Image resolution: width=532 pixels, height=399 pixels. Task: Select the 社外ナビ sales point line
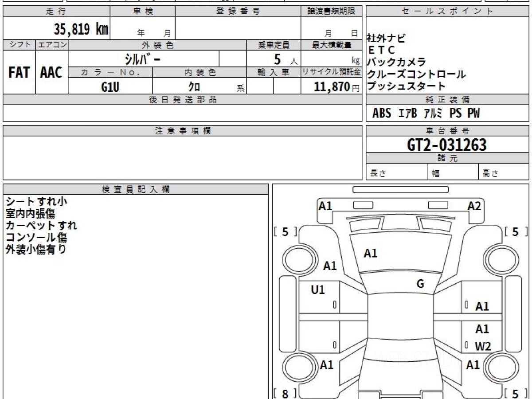click(386, 38)
